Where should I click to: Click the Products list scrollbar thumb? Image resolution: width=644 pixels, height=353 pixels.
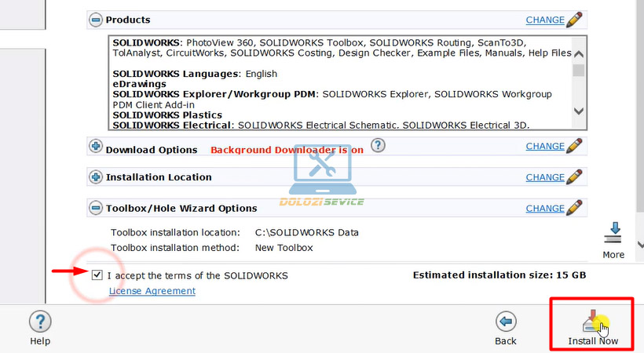[x=579, y=70]
